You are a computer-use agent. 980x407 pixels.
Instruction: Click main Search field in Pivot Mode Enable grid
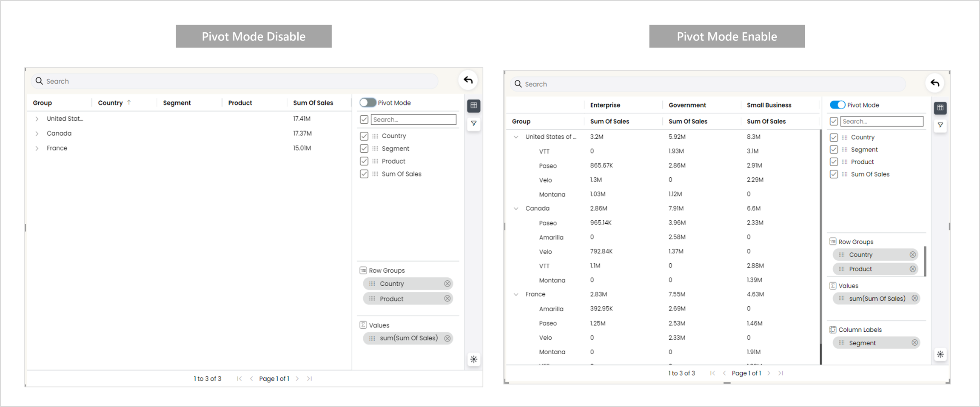pos(706,84)
